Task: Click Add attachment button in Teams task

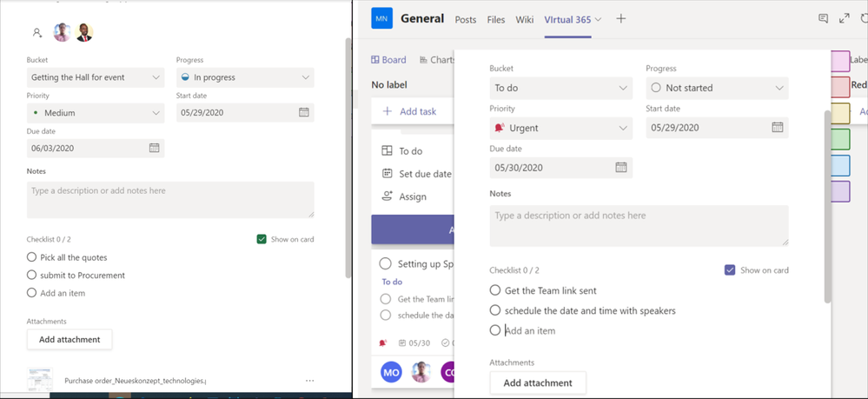Action: [x=538, y=382]
